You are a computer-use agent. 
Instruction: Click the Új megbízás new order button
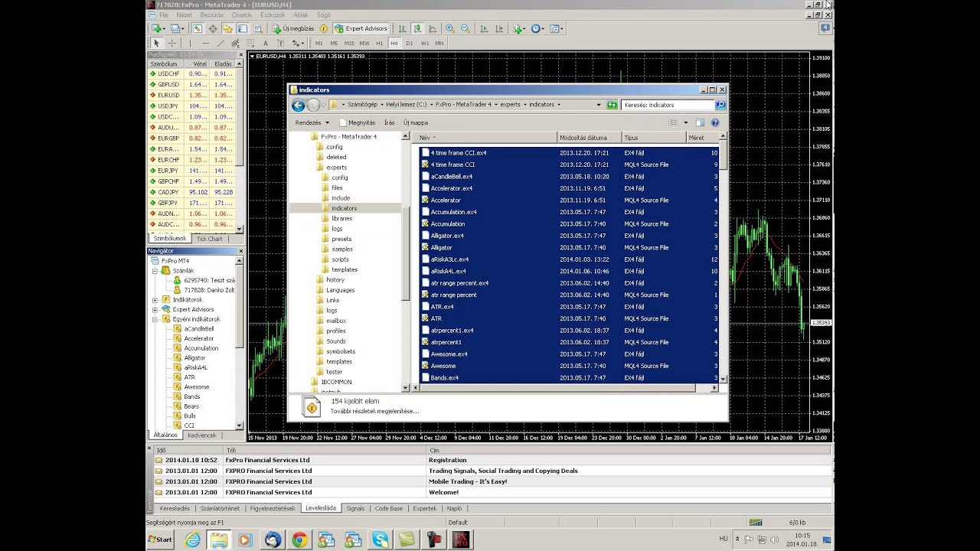292,28
